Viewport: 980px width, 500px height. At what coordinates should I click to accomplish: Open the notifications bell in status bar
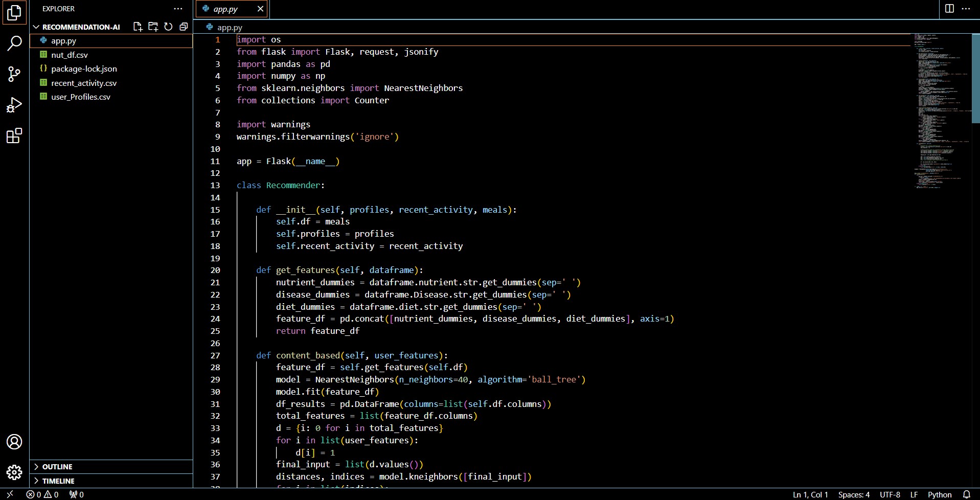[x=966, y=494]
